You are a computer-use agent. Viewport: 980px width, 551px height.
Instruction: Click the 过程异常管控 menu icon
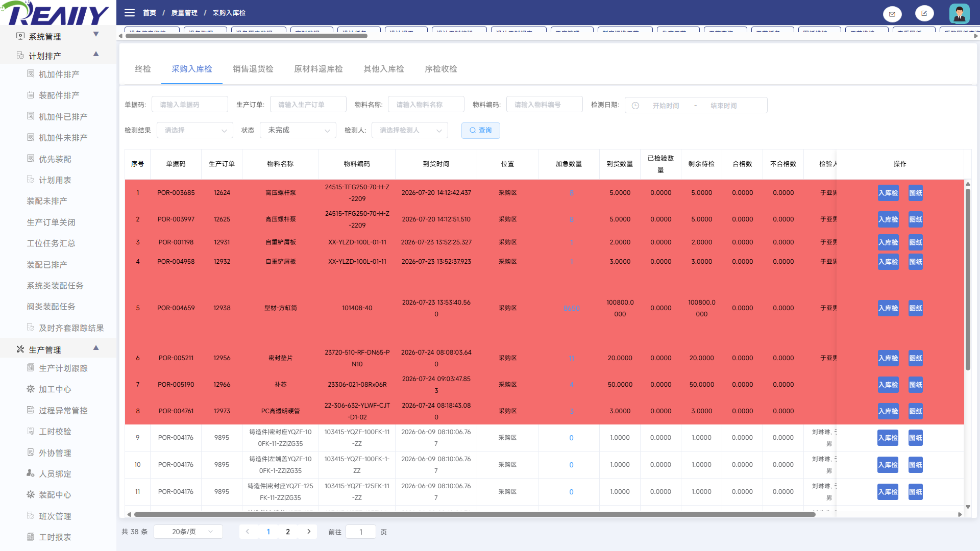coord(31,410)
